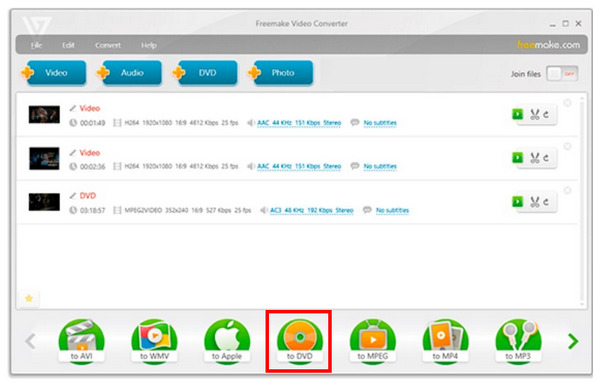Remove first video using circle button
The height and width of the screenshot is (386, 600).
[x=567, y=103]
